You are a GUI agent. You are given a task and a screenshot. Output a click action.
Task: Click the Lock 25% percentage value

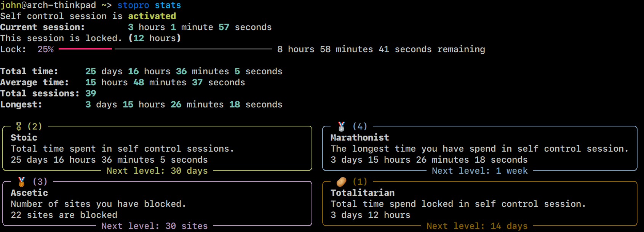(45, 49)
